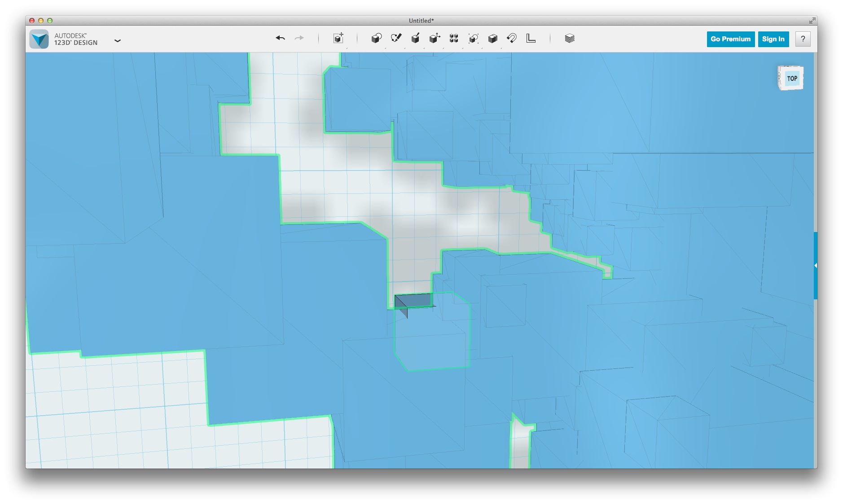Screen dimensions: 843x504
Task: Open the help question mark menu
Action: tap(803, 39)
